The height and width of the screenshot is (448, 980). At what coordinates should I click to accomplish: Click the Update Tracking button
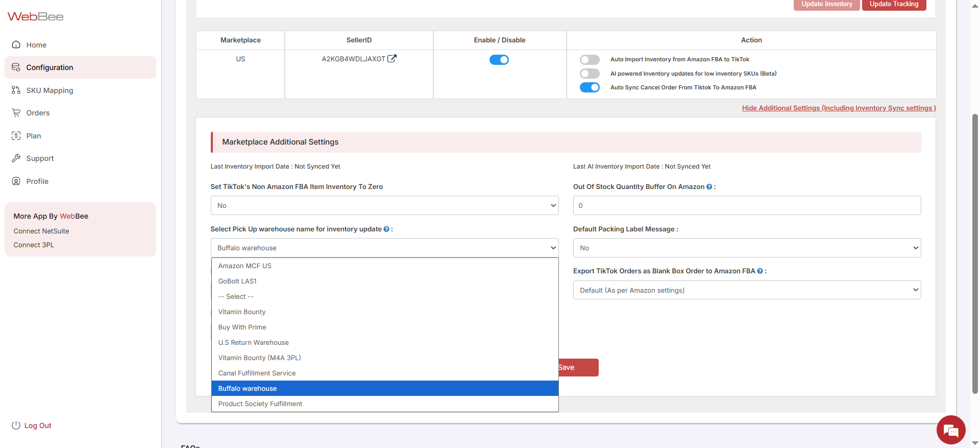point(894,5)
